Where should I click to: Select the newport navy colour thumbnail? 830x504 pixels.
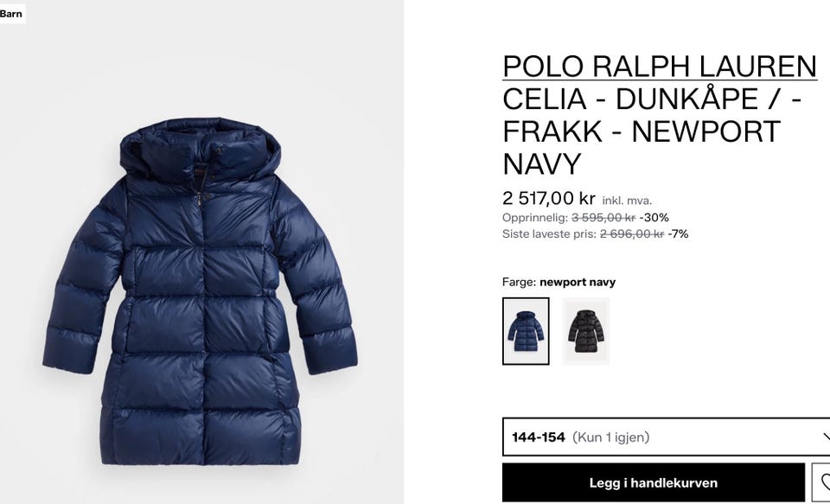coord(526,331)
